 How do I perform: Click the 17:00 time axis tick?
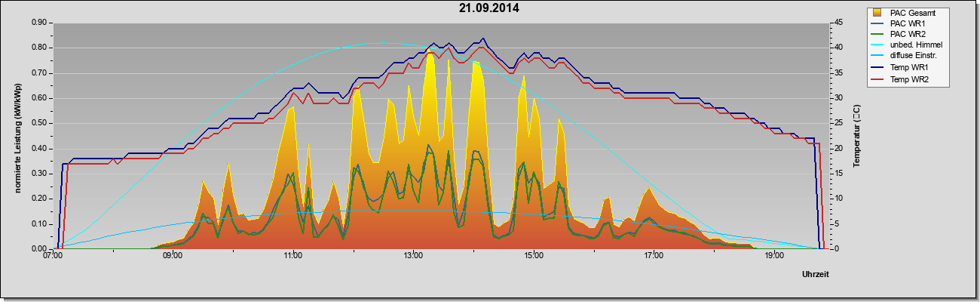[x=654, y=256]
